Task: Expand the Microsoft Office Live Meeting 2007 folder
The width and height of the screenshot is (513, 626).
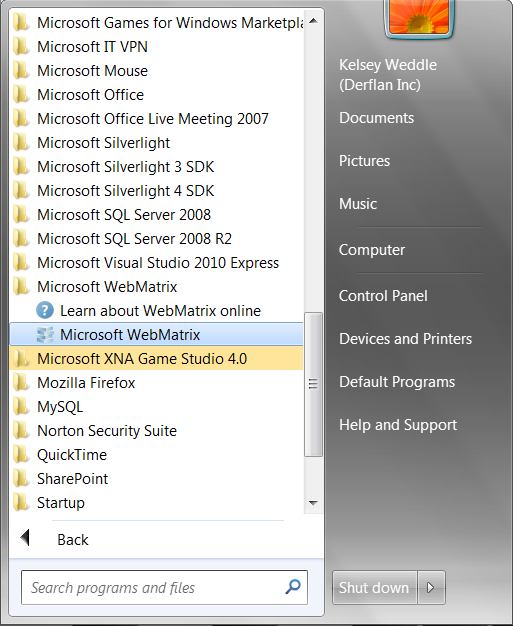Action: tap(156, 119)
